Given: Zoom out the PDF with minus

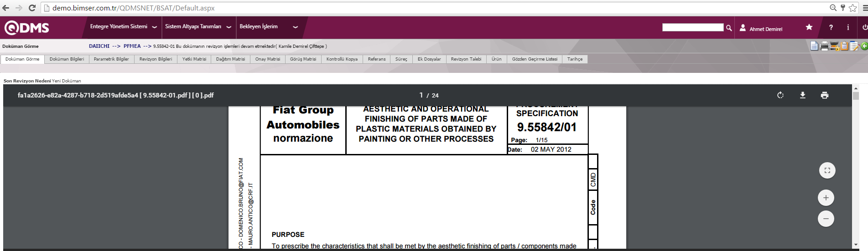Looking at the screenshot, I should click(x=826, y=219).
